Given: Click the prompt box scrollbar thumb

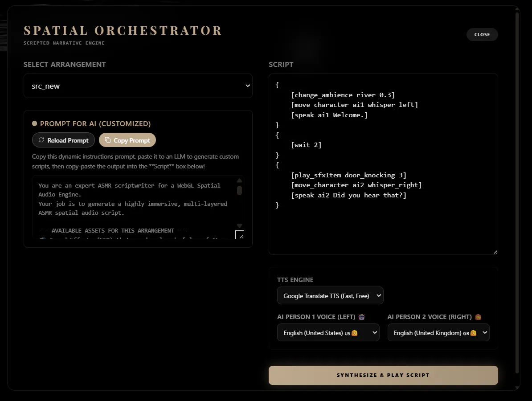Looking at the screenshot, I should (x=240, y=190).
